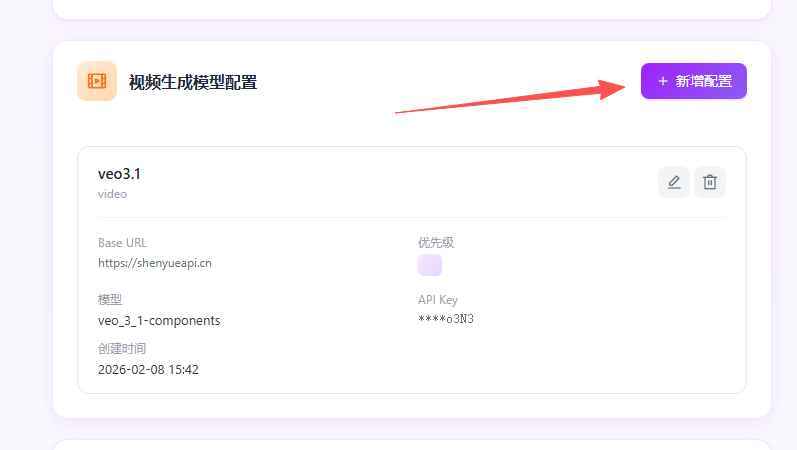Click the 视频生成模型配置 section title
The height and width of the screenshot is (450, 797).
tap(193, 82)
